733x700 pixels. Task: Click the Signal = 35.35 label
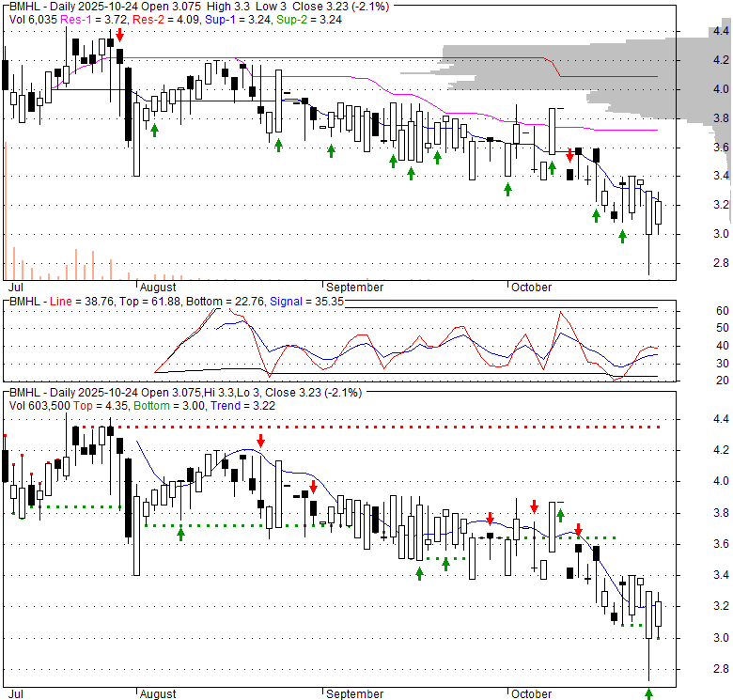pos(306,302)
